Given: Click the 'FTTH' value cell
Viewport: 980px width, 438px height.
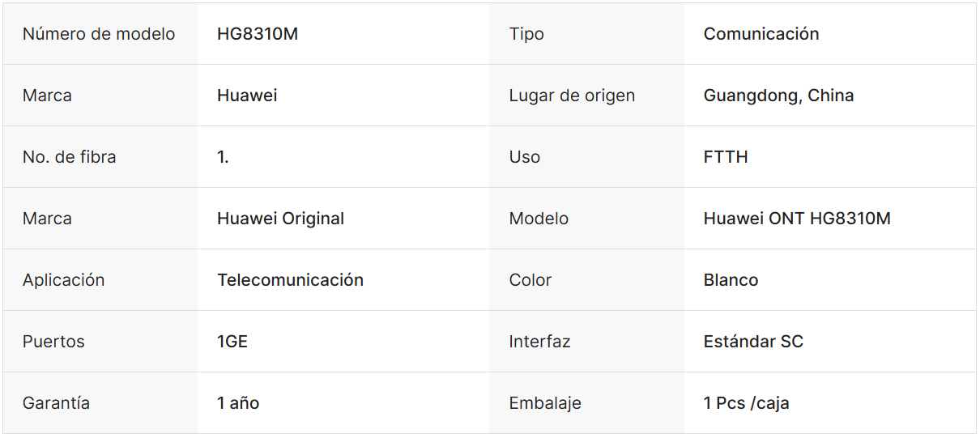Looking at the screenshot, I should pyautogui.click(x=726, y=157).
